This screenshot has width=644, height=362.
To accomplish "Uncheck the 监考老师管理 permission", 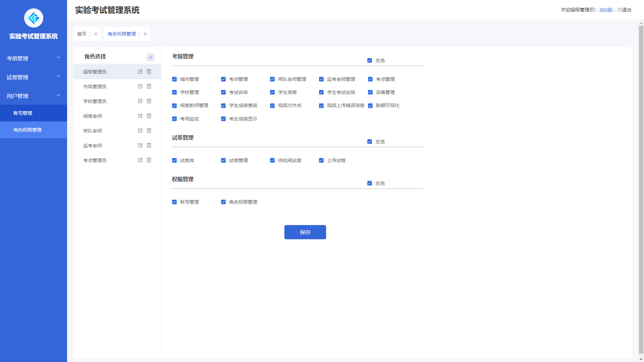I will click(x=321, y=79).
